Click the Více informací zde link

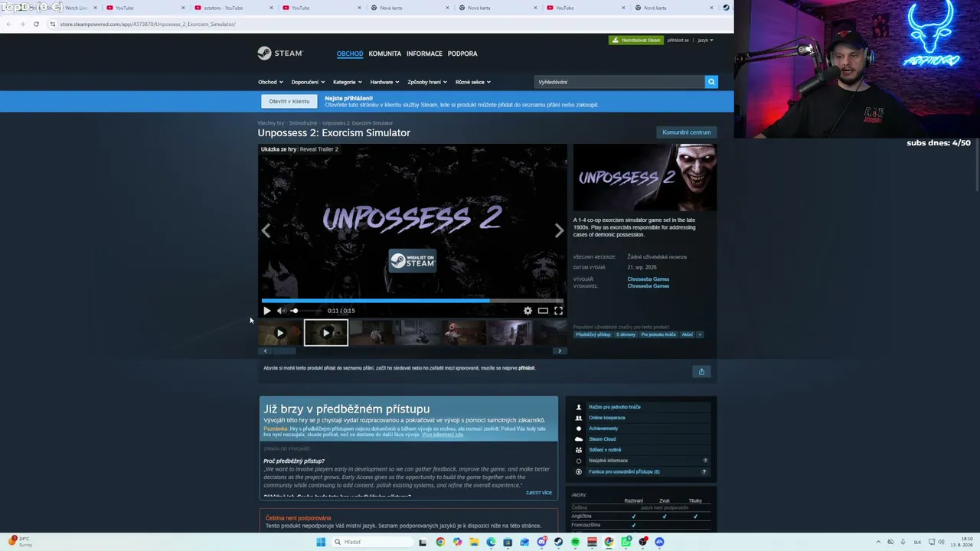tap(442, 435)
